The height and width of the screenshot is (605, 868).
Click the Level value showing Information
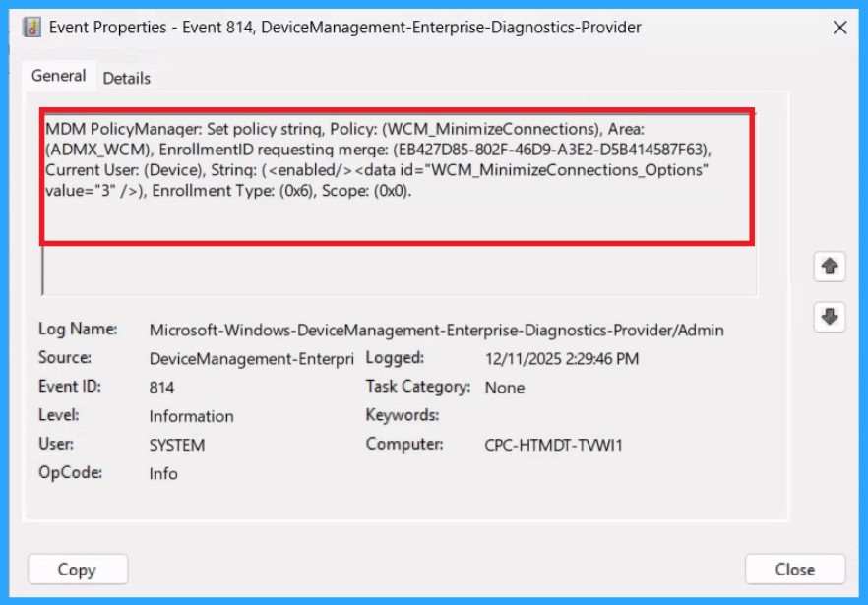[x=191, y=416]
